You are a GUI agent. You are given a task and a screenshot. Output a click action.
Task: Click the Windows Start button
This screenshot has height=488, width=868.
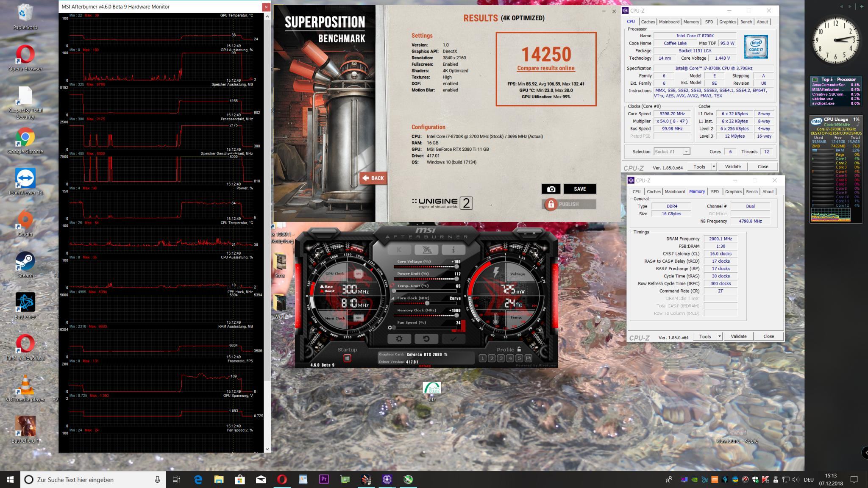(10, 480)
